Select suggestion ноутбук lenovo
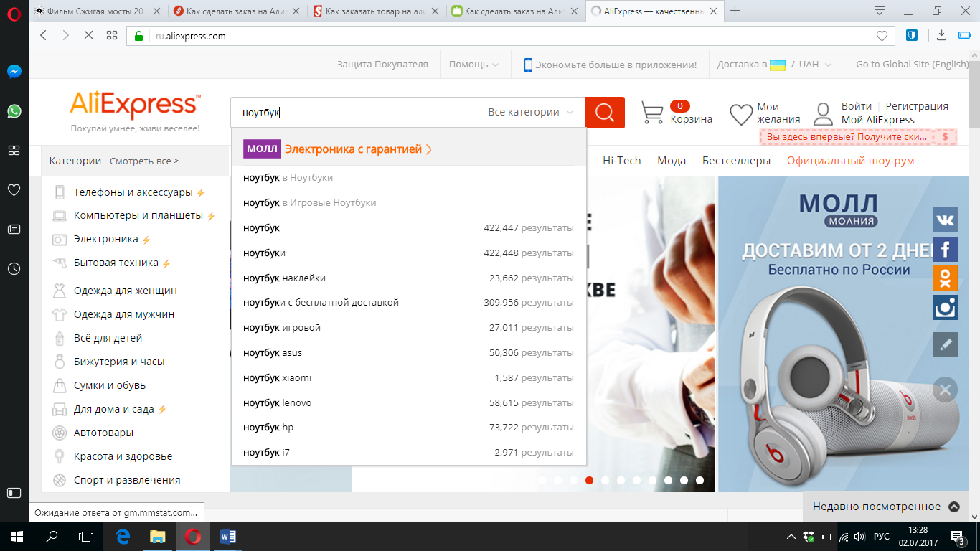 [409, 402]
